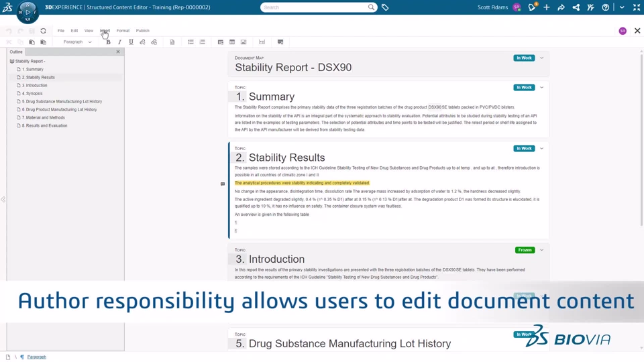Apply underline formatting
644x362 pixels.
(x=131, y=42)
